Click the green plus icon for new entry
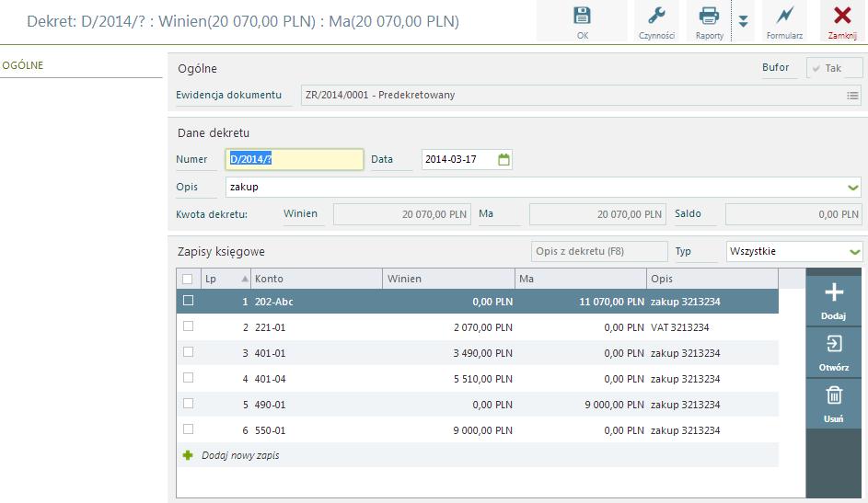 tap(188, 455)
